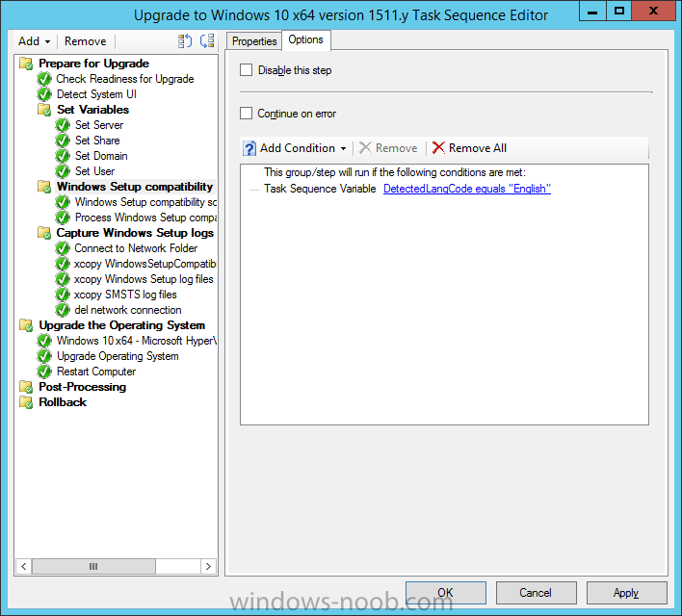682x616 pixels.
Task: Click the Remove All conditions label
Action: [478, 148]
